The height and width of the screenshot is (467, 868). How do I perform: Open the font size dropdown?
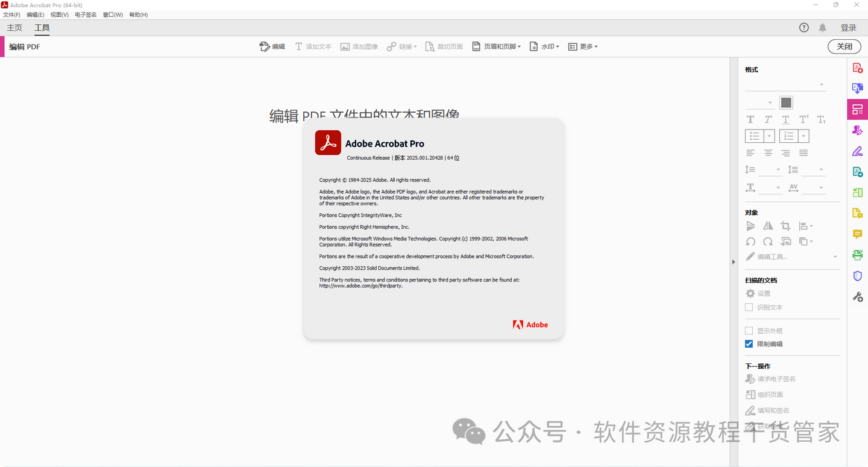pyautogui.click(x=759, y=102)
